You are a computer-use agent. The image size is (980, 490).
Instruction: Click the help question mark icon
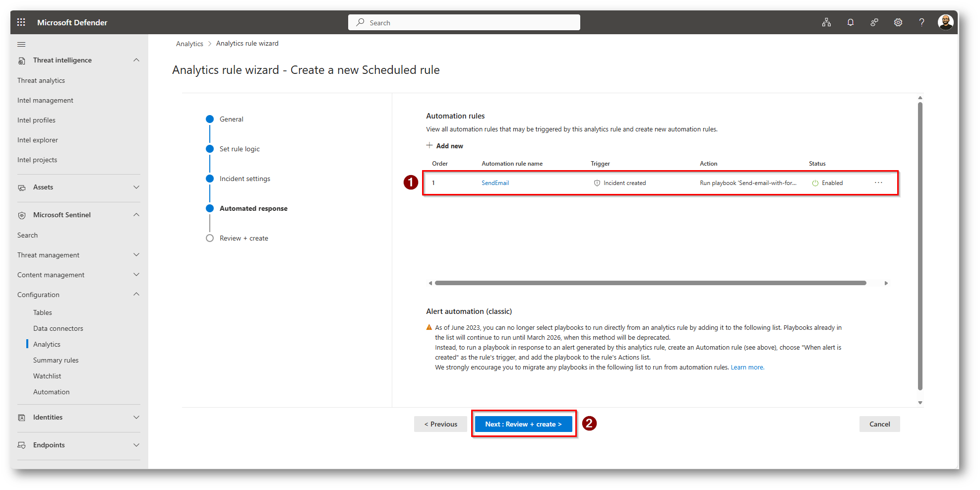pos(921,22)
